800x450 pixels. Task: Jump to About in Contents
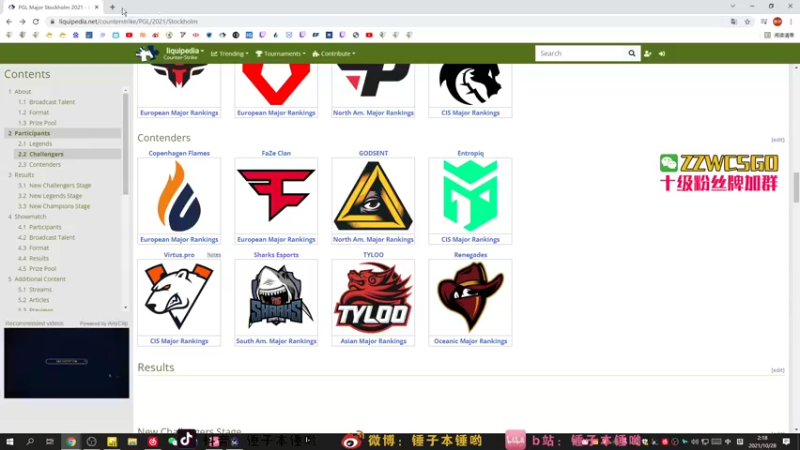22,91
